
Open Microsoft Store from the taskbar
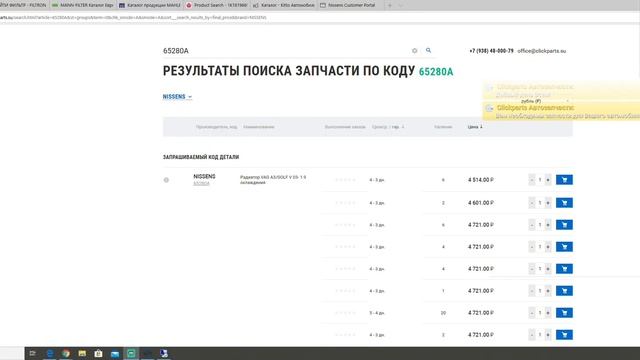coord(98,353)
